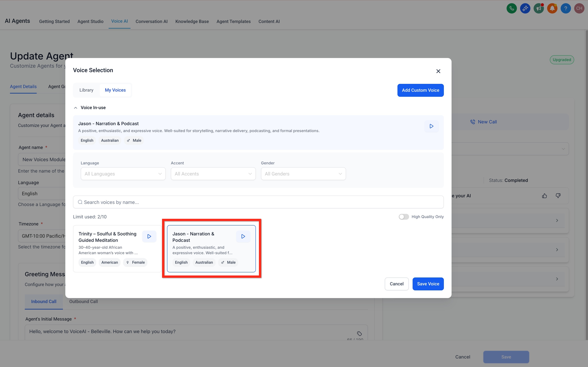Viewport: 588px width, 367px height.
Task: Play Trinity Soulful & Soothing voice sample
Action: (x=149, y=236)
